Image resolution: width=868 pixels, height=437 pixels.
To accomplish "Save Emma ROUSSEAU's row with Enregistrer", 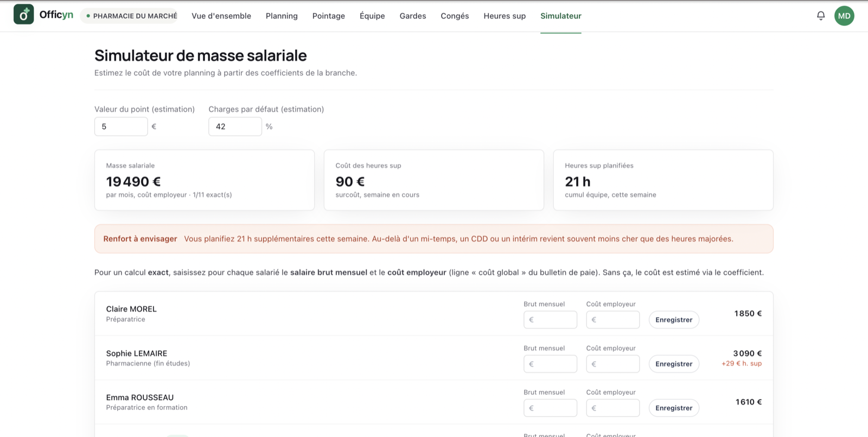I will coord(674,408).
